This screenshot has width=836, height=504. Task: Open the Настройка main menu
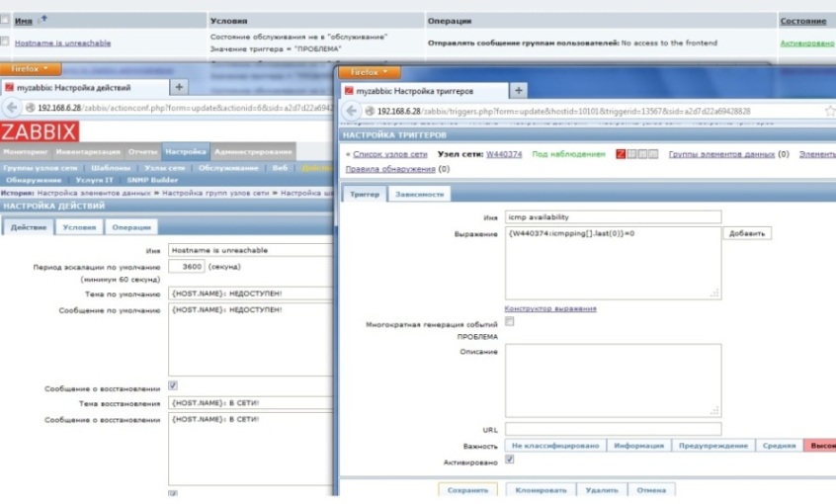186,152
